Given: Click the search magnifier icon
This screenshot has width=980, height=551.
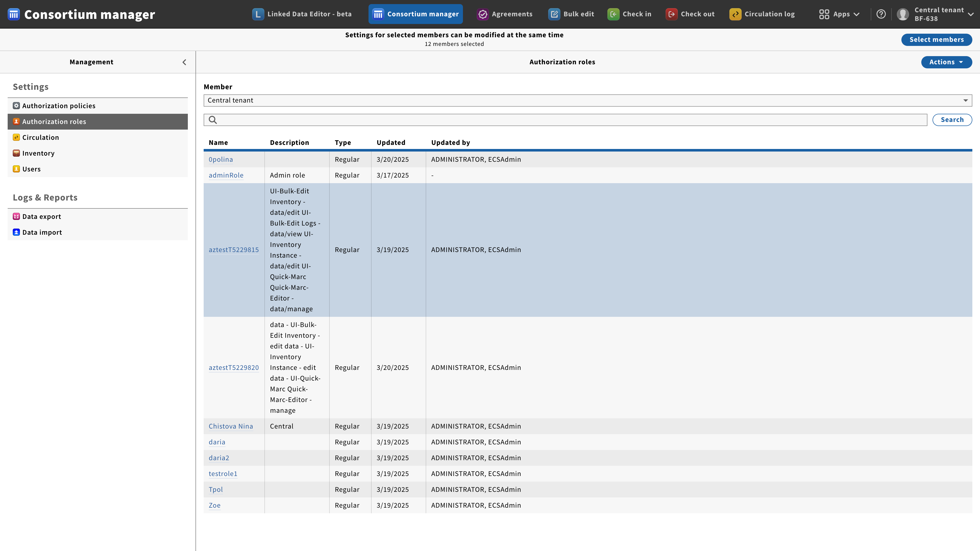Looking at the screenshot, I should coord(213,120).
